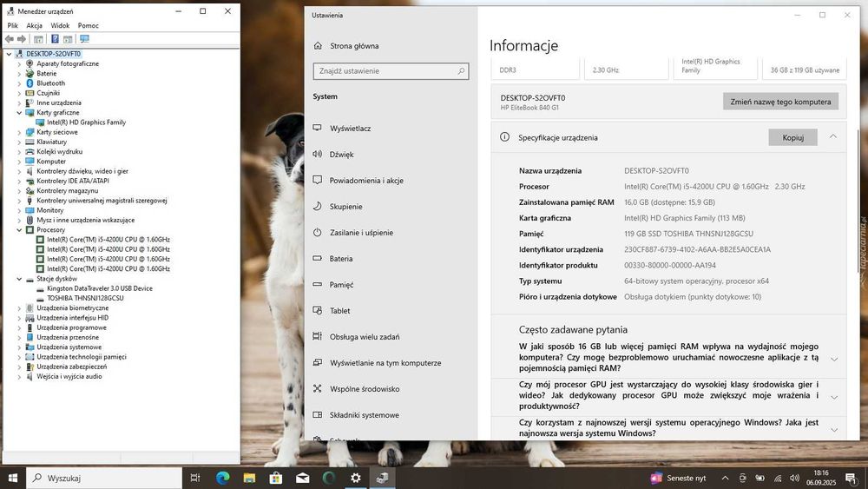Expand the 16 GB RAM FAQ question
This screenshot has width=868, height=489.
(x=834, y=359)
